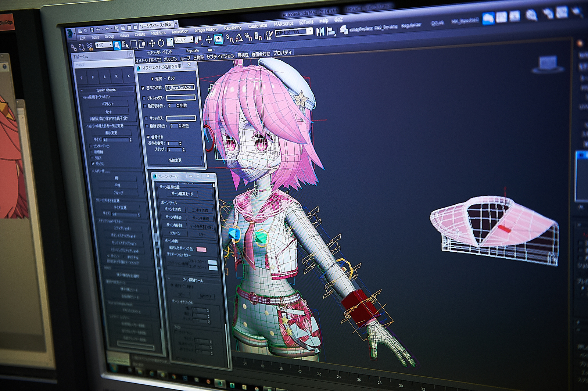Enable the プレフィックス checkbox
This screenshot has width=588, height=391.
[x=144, y=98]
